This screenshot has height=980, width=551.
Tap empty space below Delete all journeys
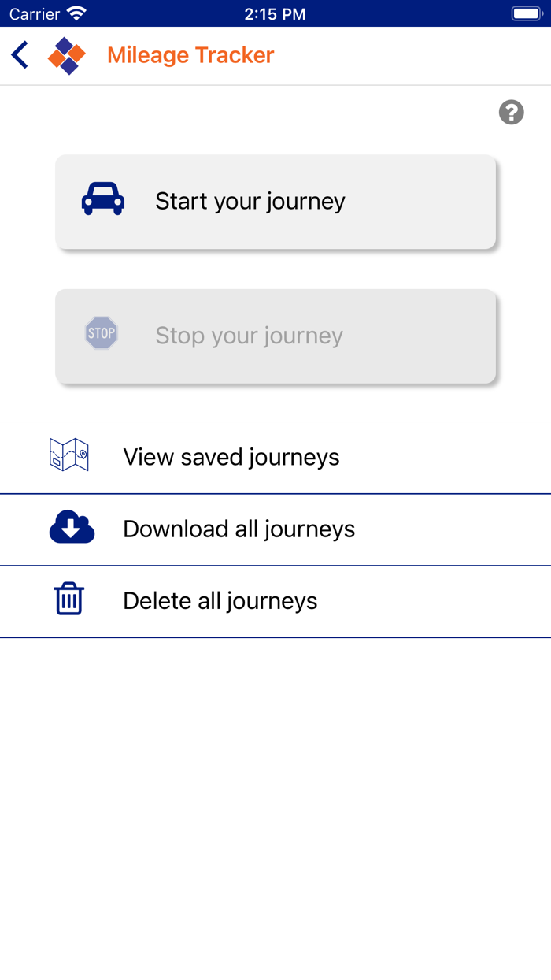[275, 788]
